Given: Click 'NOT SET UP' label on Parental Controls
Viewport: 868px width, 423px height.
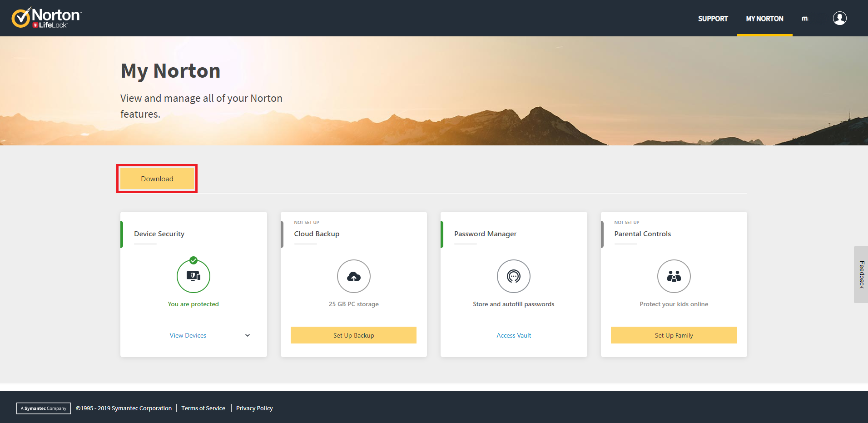Looking at the screenshot, I should 627,223.
